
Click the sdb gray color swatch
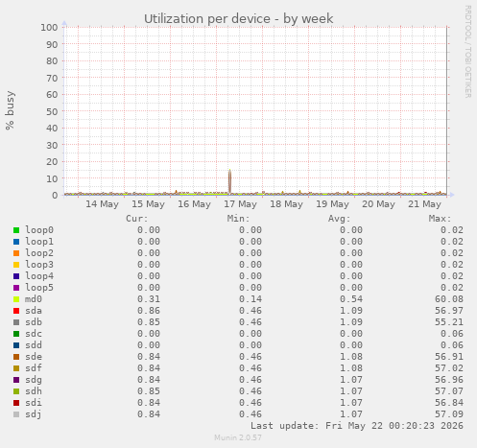(16, 322)
